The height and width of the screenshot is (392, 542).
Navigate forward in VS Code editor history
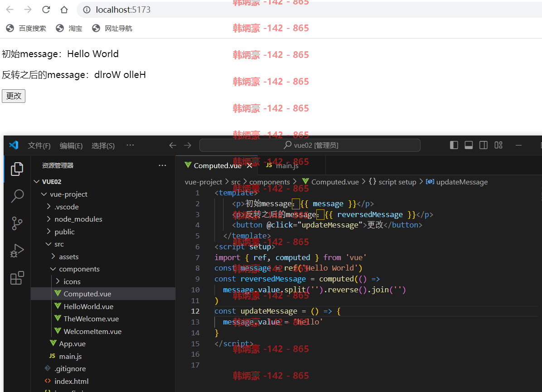(188, 145)
